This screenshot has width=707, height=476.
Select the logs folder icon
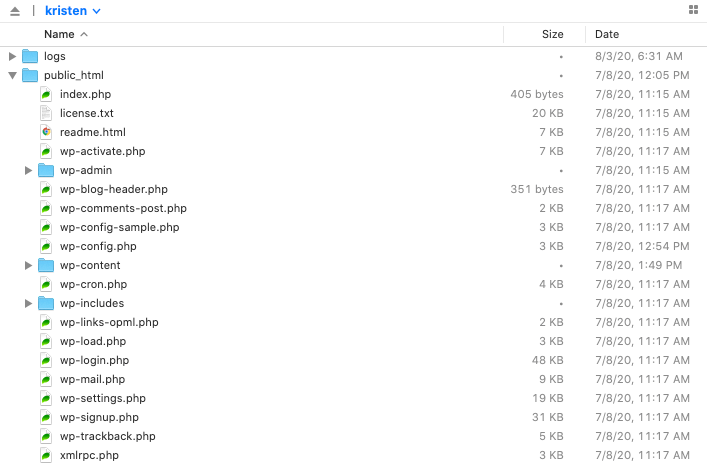30,56
